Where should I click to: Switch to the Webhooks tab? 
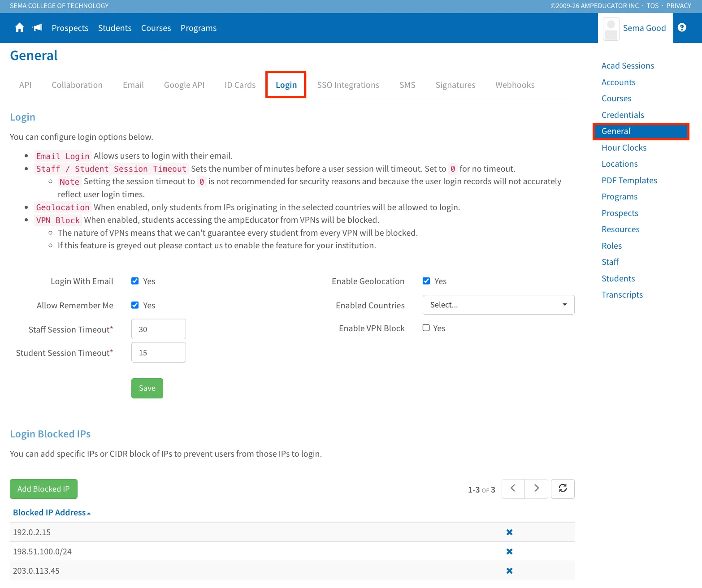[515, 85]
